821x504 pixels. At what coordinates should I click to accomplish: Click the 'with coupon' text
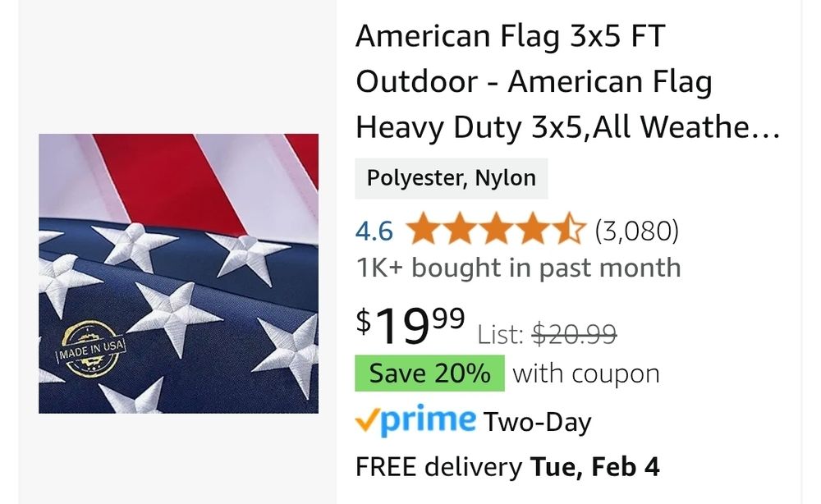tap(586, 374)
